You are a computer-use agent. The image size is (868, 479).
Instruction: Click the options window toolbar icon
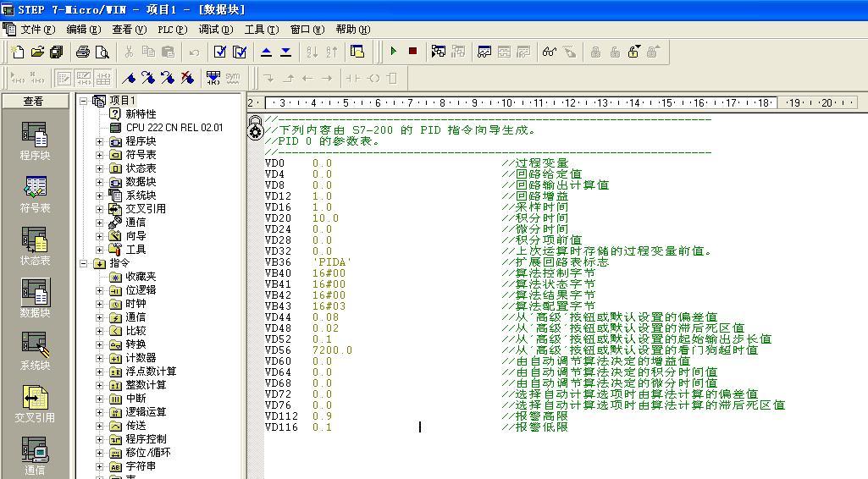pyautogui.click(x=357, y=52)
